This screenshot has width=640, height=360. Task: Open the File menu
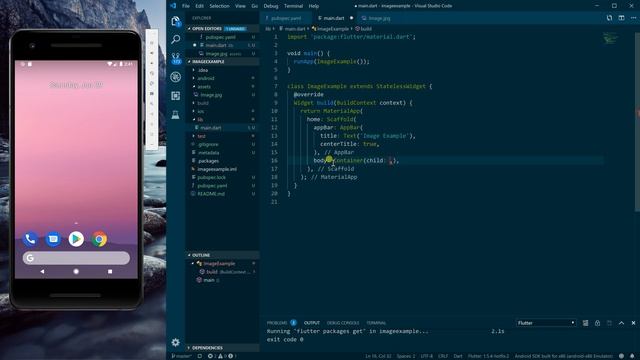tap(186, 6)
